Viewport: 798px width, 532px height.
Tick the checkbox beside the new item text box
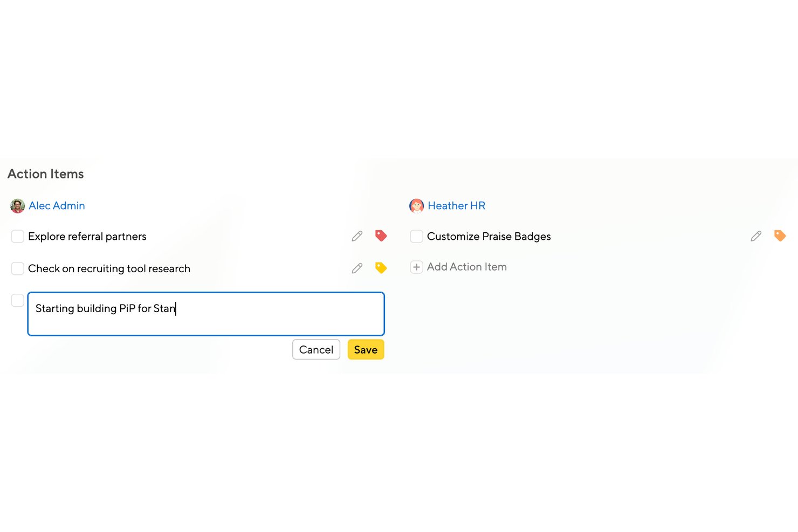[18, 300]
